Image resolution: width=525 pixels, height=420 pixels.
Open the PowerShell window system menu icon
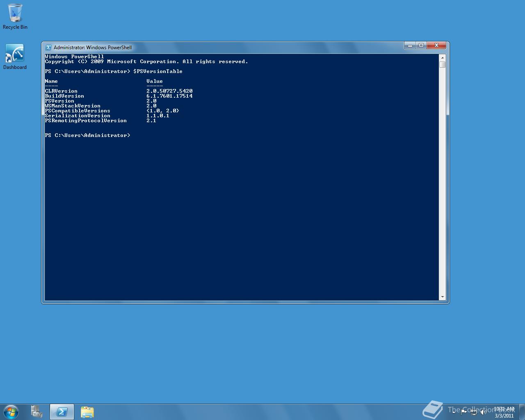pyautogui.click(x=48, y=48)
